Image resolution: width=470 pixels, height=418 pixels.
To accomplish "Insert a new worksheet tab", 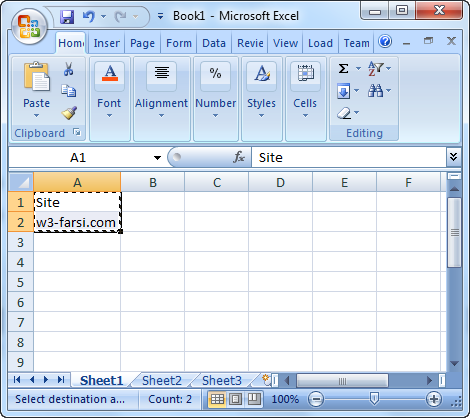I will pos(266,380).
